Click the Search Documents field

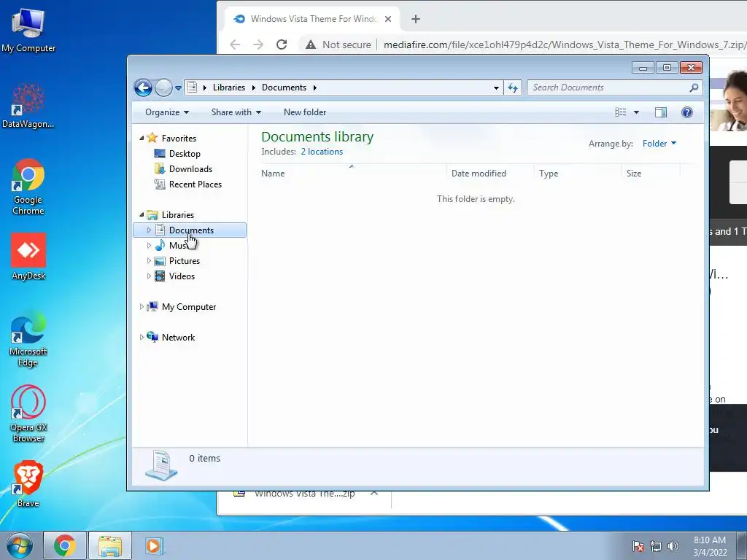[x=609, y=87]
